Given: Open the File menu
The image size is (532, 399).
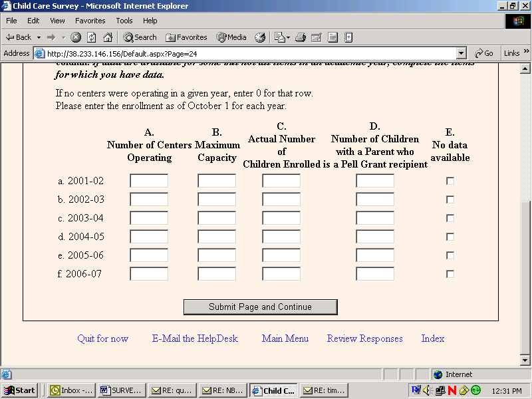Looking at the screenshot, I should (11, 21).
